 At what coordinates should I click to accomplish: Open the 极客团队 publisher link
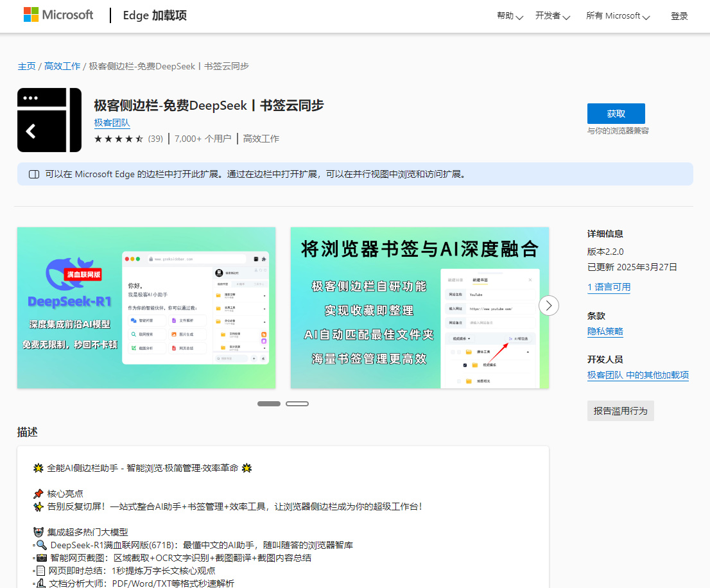click(x=112, y=123)
